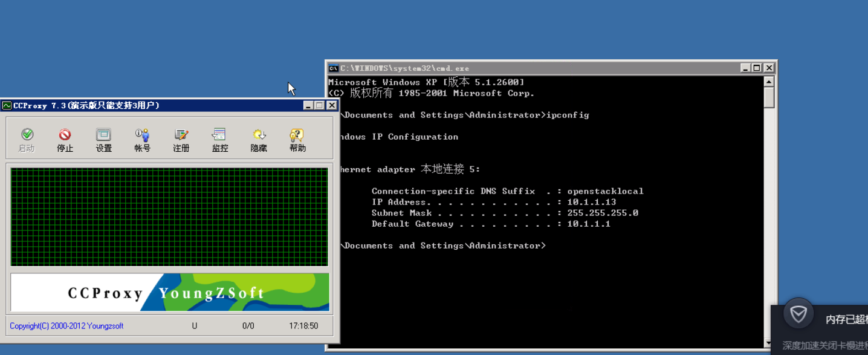Click the 0/0 connection counter in status bar
This screenshot has height=355, width=868.
tap(248, 326)
